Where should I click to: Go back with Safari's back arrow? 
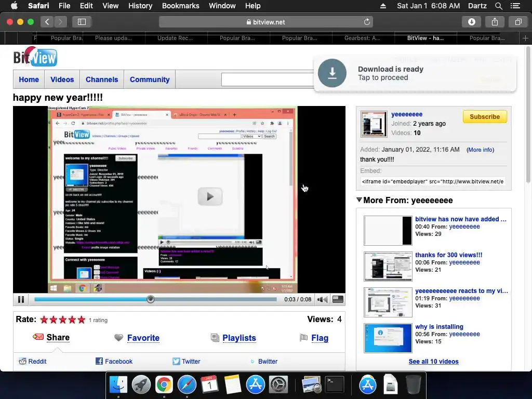[x=47, y=22]
